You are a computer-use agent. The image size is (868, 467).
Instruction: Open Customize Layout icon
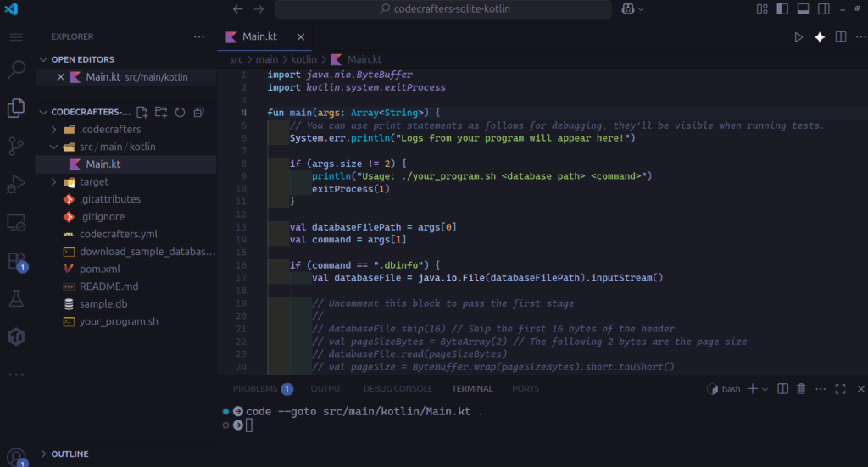pyautogui.click(x=762, y=8)
